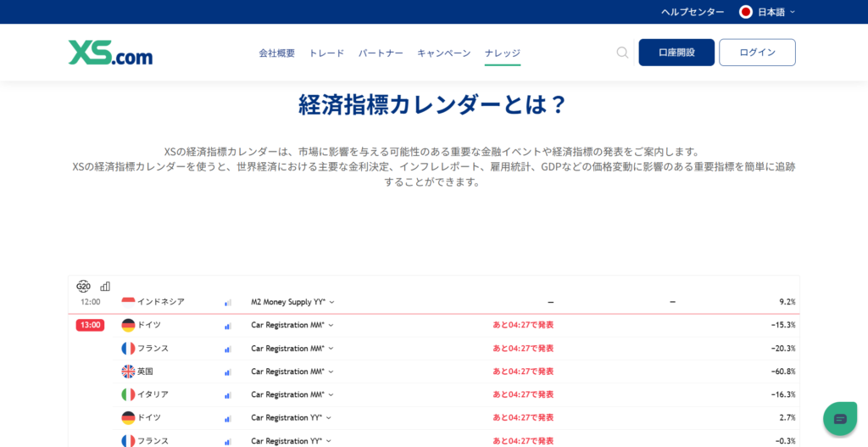Click Germany flag in Car Registration YY row
The width and height of the screenshot is (868, 447).
[x=128, y=417]
